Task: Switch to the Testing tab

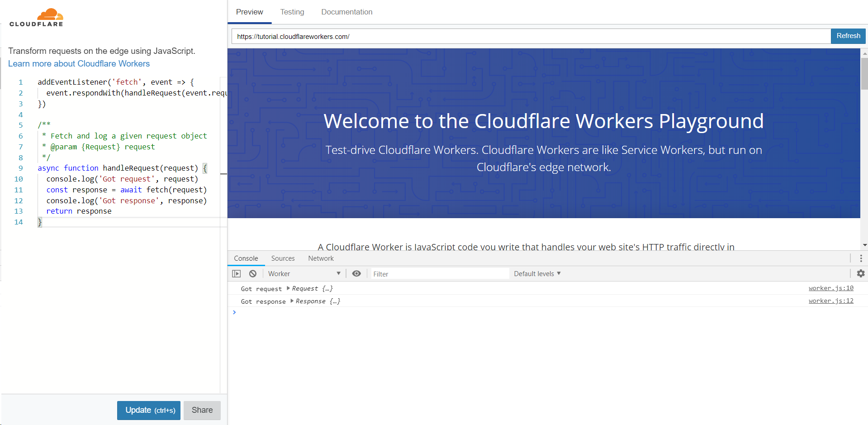Action: tap(292, 12)
